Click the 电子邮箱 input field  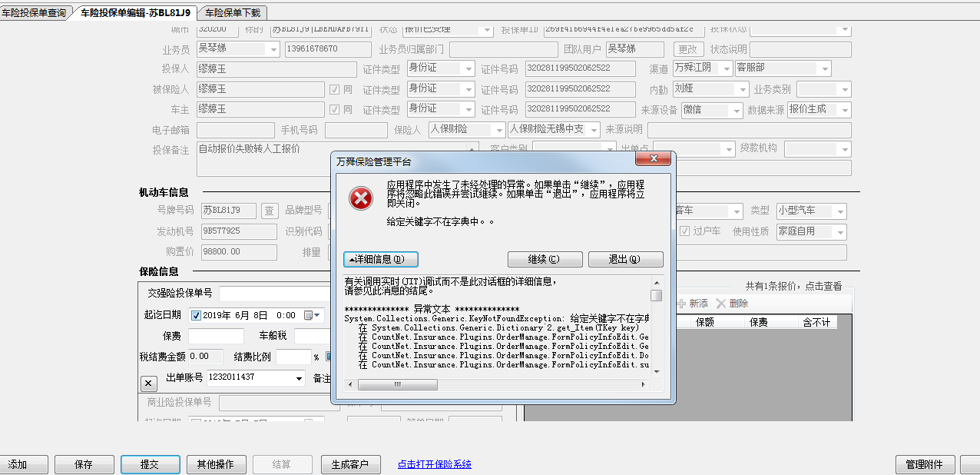(x=236, y=130)
